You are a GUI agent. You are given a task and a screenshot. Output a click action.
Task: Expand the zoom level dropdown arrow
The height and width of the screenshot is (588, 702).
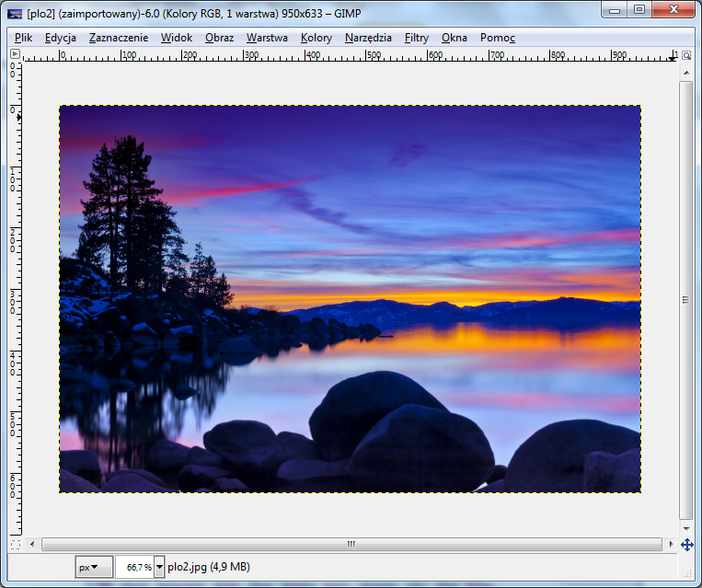tap(159, 567)
